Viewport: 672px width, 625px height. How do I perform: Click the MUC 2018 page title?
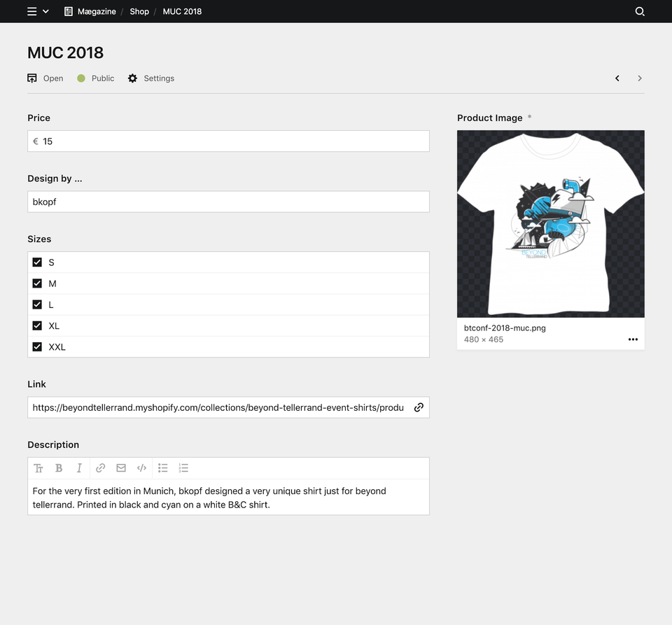pos(66,52)
